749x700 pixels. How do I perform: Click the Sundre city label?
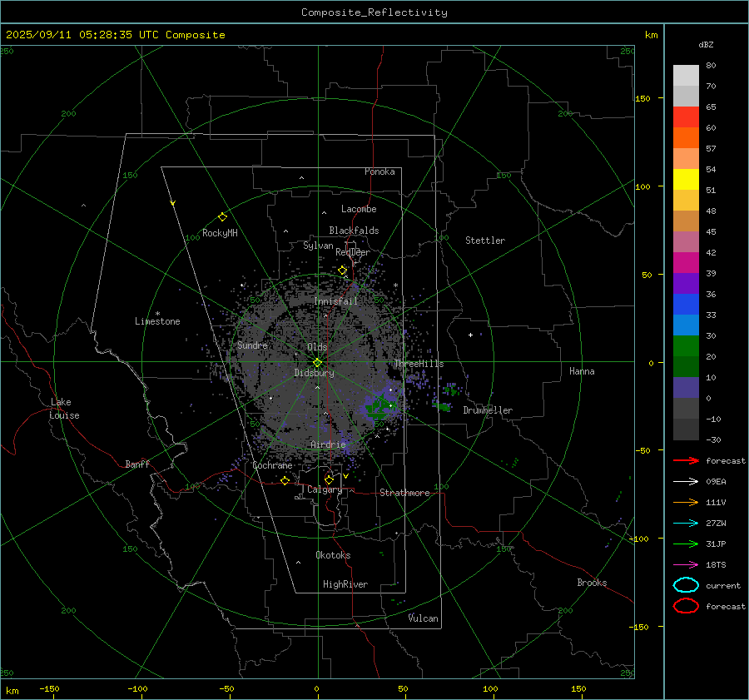tap(252, 345)
